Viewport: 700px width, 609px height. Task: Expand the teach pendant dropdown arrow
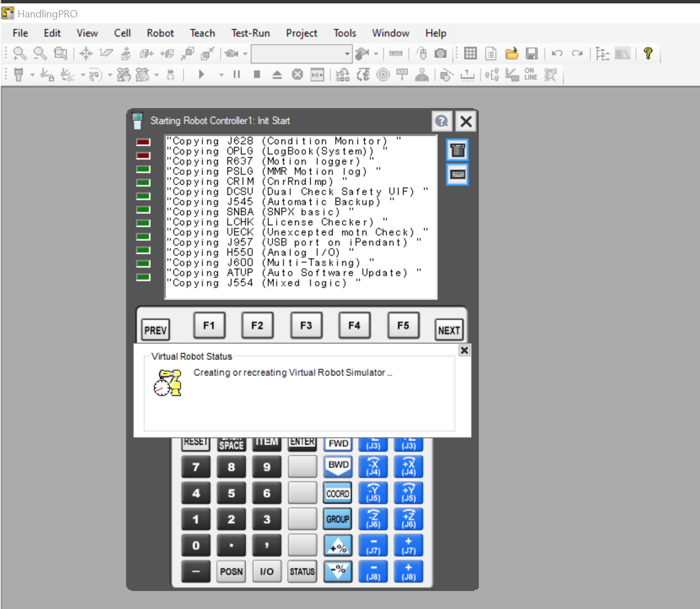click(32, 74)
